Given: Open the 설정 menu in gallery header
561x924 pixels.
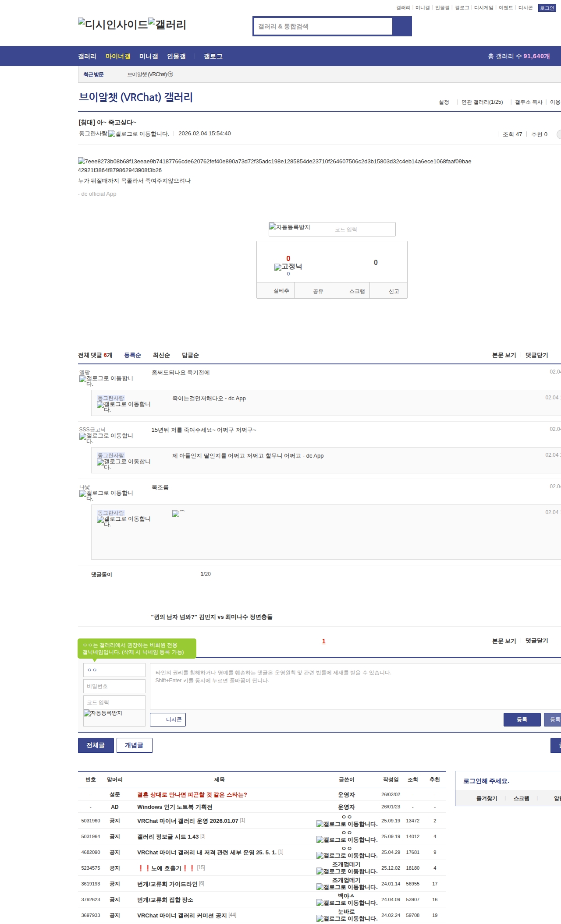Looking at the screenshot, I should tap(444, 102).
